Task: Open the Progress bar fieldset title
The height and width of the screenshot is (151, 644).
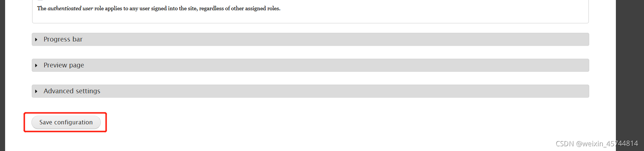Action: (x=63, y=39)
